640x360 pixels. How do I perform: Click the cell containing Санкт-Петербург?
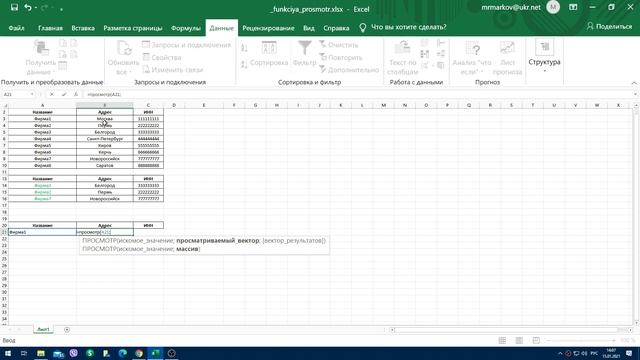[104, 139]
